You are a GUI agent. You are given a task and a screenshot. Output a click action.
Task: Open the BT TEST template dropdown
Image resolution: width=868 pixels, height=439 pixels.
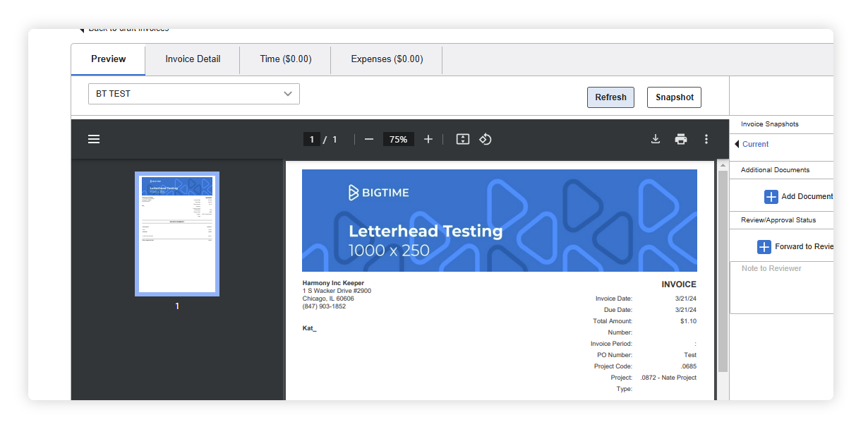[x=194, y=94]
